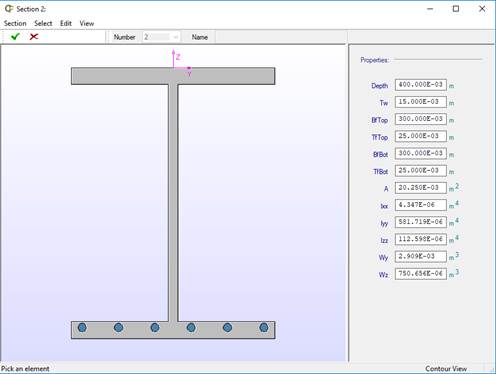Open the View menu
Viewport: 496px width, 374px height.
coord(87,23)
